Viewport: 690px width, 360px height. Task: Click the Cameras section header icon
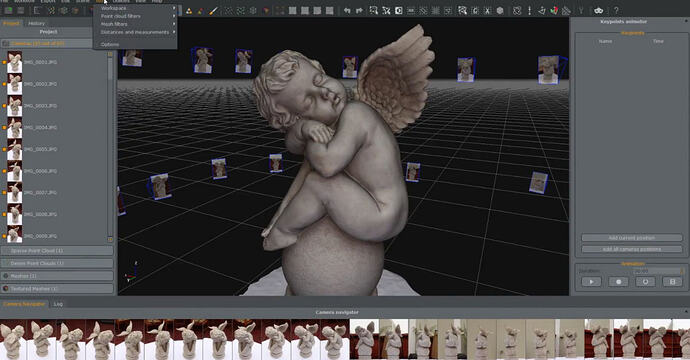(6, 44)
